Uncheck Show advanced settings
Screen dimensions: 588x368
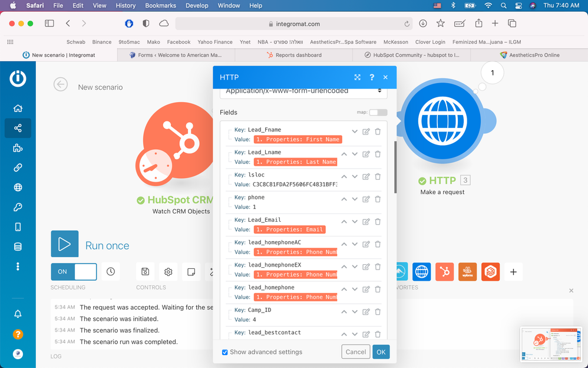pos(225,352)
